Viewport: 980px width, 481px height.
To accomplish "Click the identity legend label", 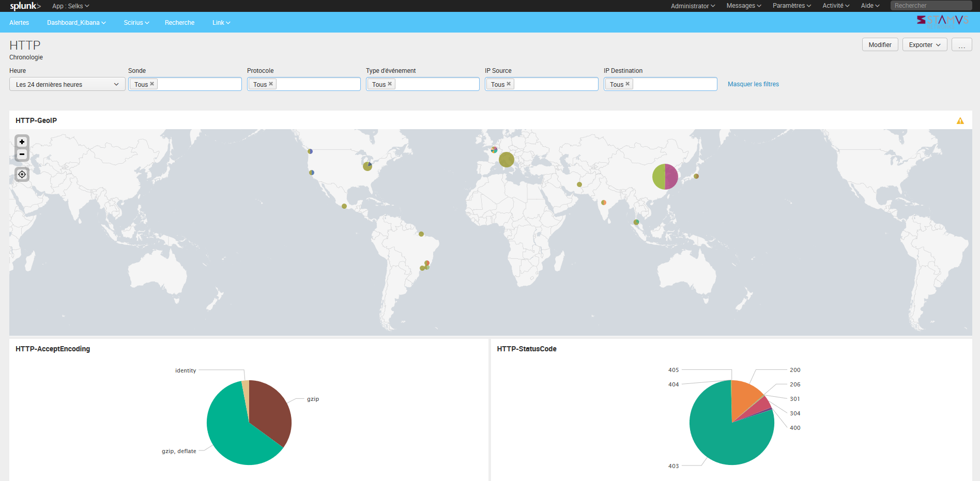I will click(x=186, y=370).
